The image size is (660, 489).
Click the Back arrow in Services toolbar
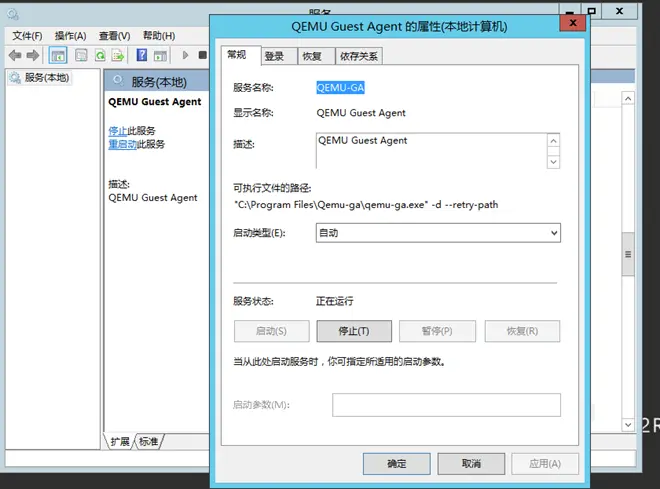tap(15, 55)
